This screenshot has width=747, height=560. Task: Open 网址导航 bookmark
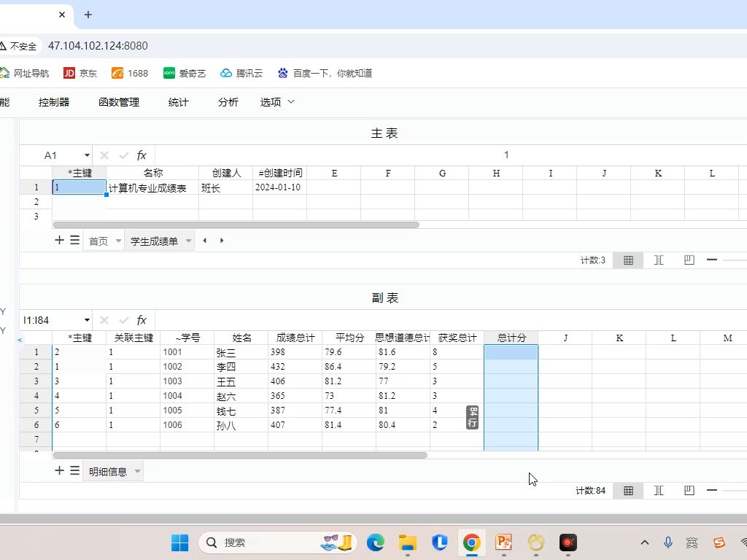(x=24, y=73)
